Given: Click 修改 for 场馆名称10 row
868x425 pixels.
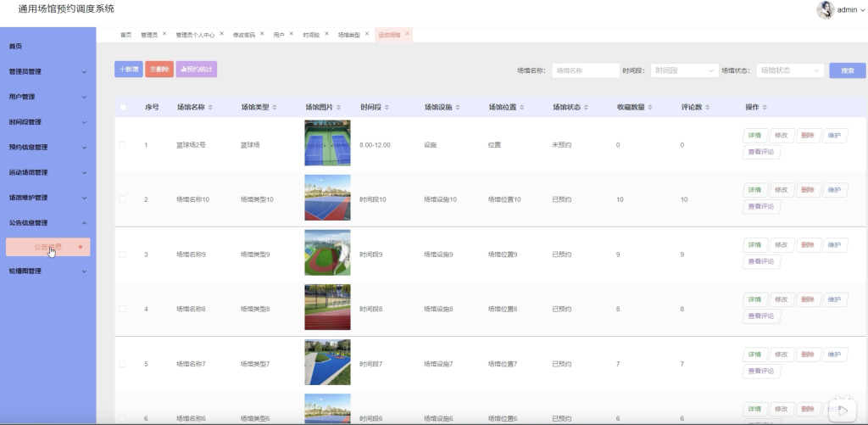Looking at the screenshot, I should [782, 190].
